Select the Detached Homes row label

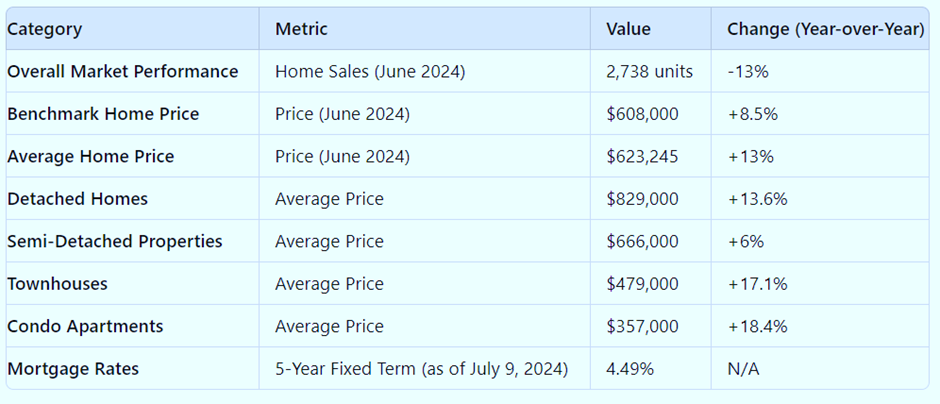tap(77, 199)
